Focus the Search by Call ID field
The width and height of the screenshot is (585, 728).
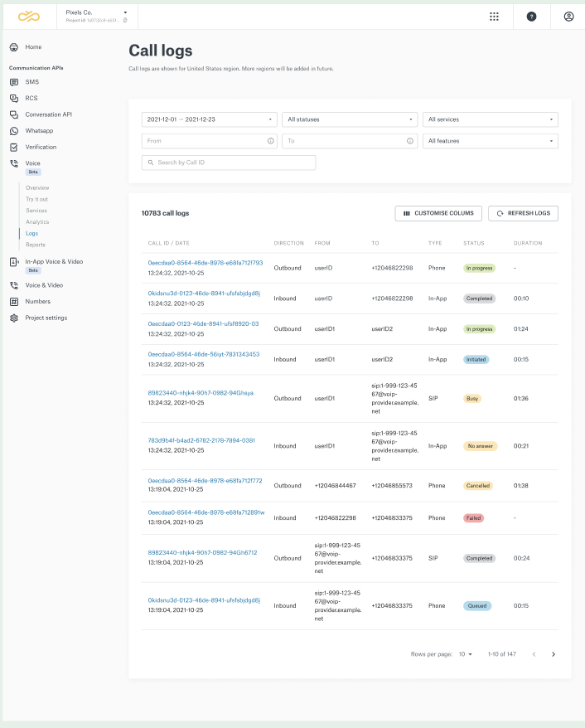click(229, 163)
